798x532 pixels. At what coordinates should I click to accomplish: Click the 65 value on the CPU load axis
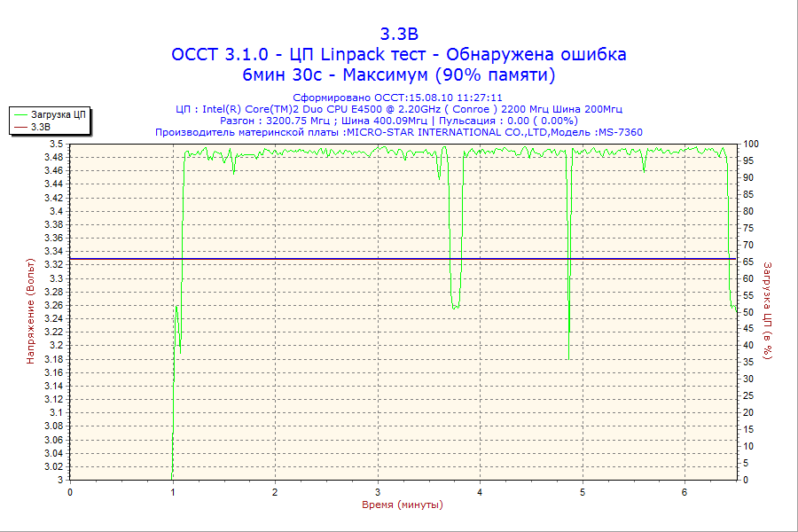click(748, 262)
